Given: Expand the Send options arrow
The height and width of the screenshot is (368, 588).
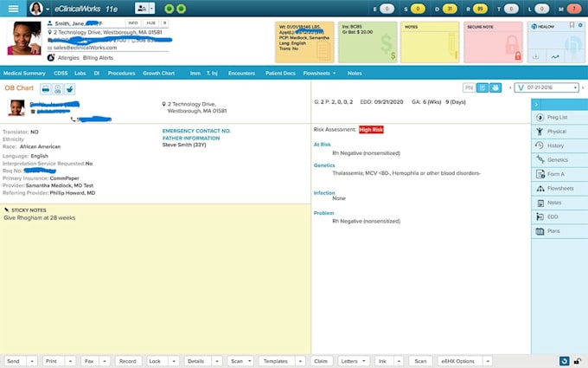Looking at the screenshot, I should click(32, 361).
